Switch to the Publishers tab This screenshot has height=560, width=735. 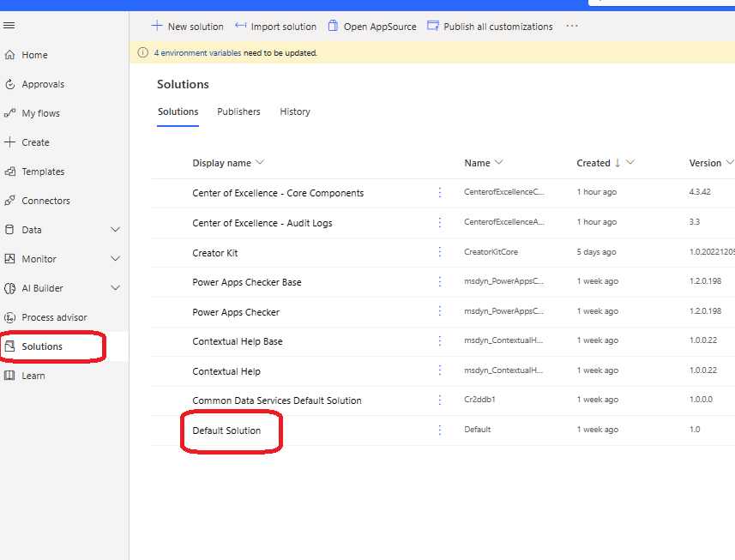click(238, 111)
